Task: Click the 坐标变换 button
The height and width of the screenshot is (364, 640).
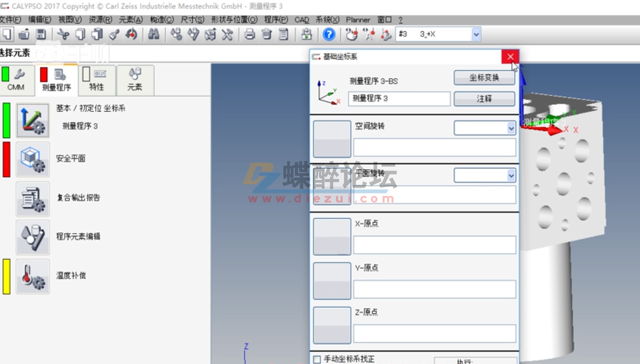Action: click(484, 78)
